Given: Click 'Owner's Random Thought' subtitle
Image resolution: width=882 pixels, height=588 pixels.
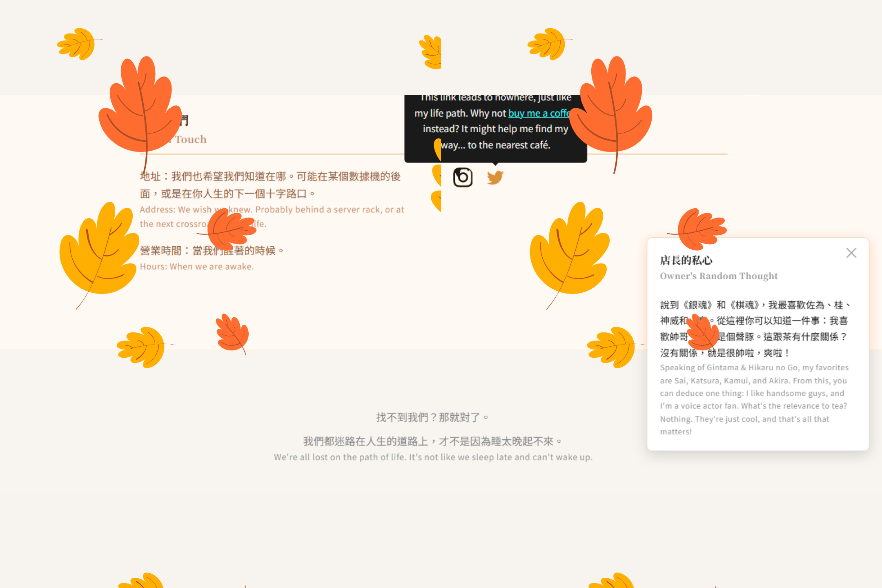Looking at the screenshot, I should click(719, 276).
